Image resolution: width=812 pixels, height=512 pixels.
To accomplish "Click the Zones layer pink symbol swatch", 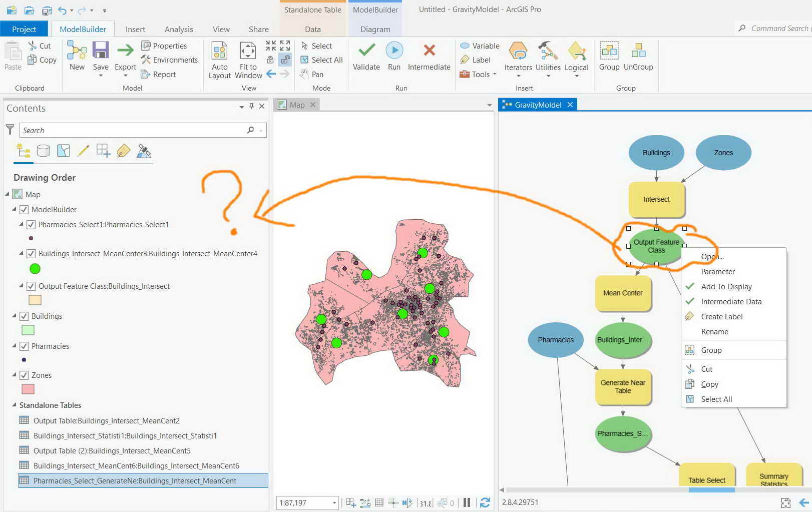I will click(28, 389).
